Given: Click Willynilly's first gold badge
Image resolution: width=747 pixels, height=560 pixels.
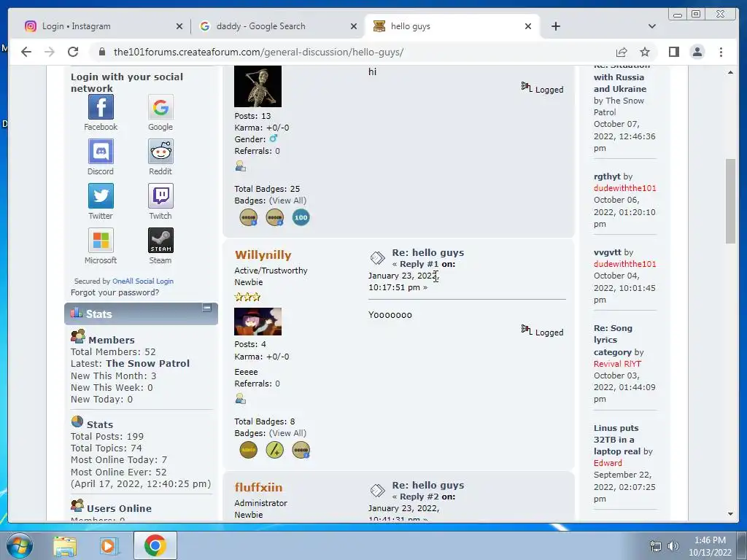Looking at the screenshot, I should pos(248,449).
